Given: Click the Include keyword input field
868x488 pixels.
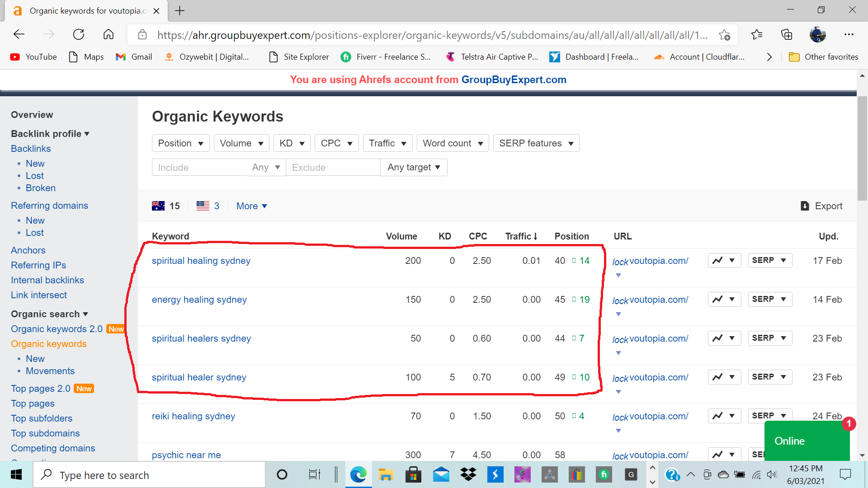Looking at the screenshot, I should point(199,168).
